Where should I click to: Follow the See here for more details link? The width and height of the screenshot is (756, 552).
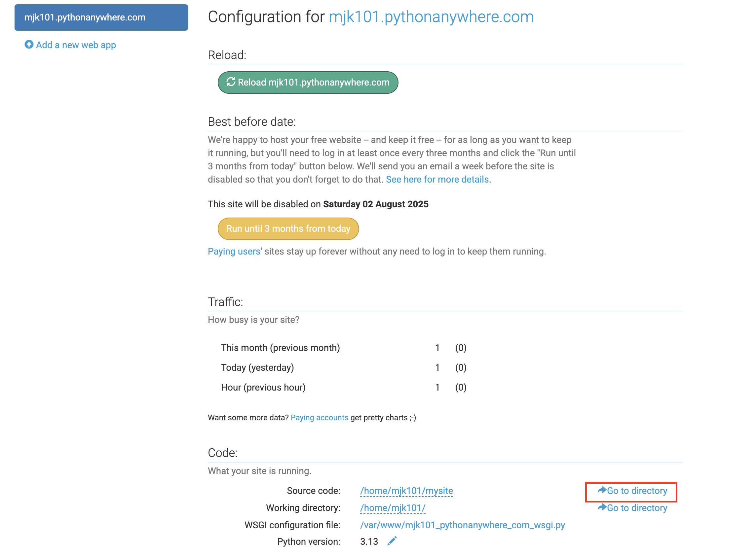[437, 180]
